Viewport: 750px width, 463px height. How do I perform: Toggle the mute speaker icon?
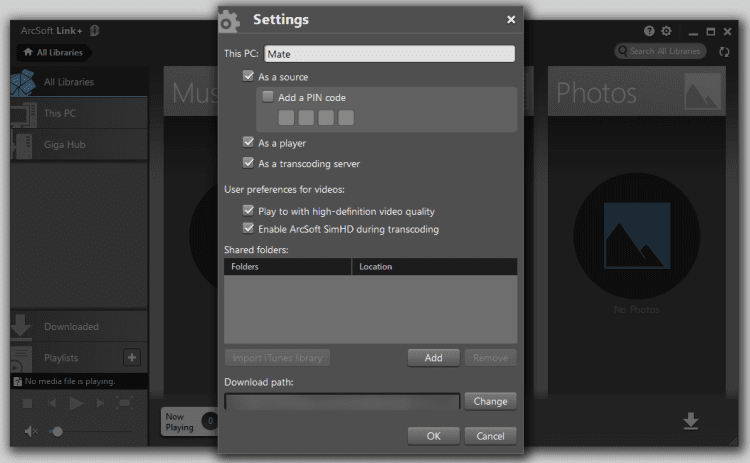[31, 431]
